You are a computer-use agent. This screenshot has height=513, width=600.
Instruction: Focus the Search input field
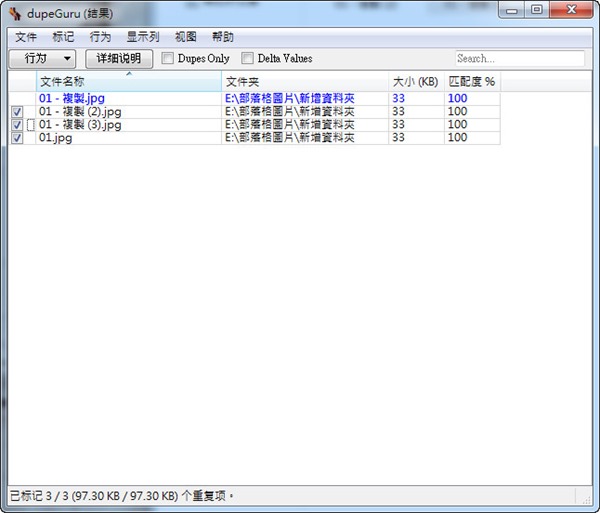coord(520,59)
